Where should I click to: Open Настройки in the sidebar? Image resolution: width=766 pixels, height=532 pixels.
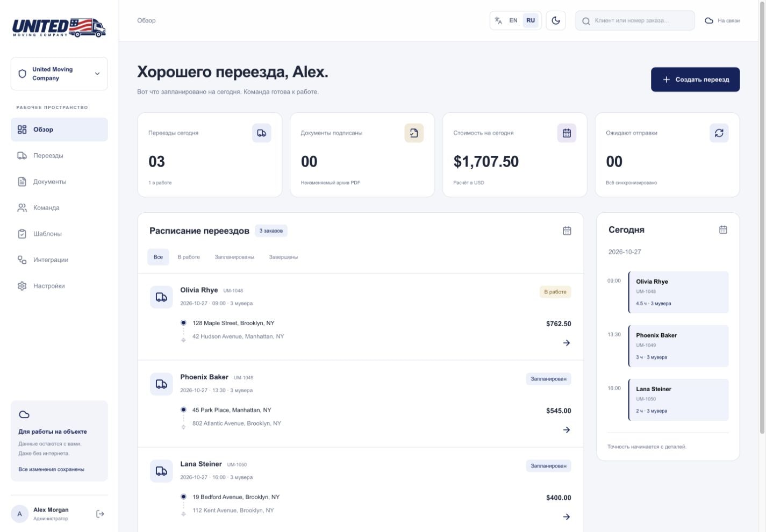click(59, 286)
